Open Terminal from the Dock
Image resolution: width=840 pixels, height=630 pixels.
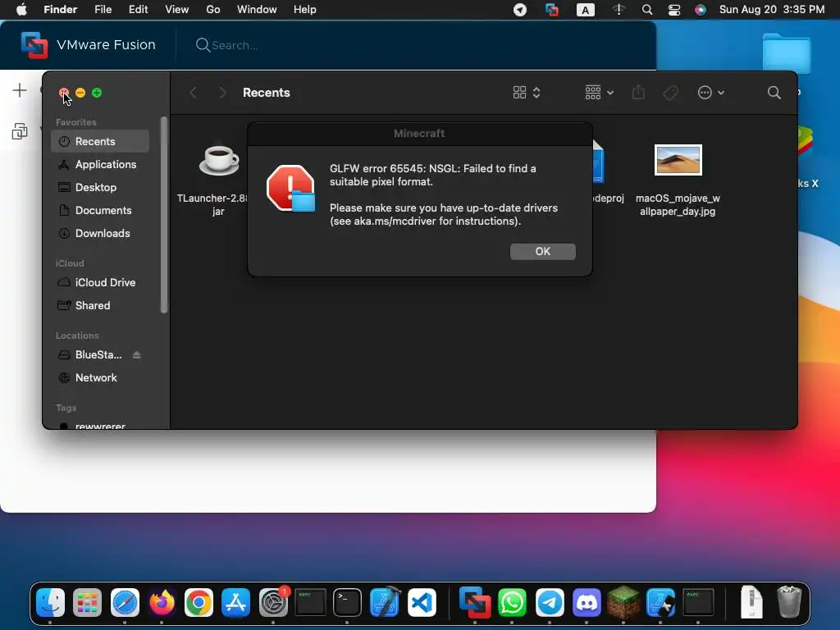pos(347,602)
